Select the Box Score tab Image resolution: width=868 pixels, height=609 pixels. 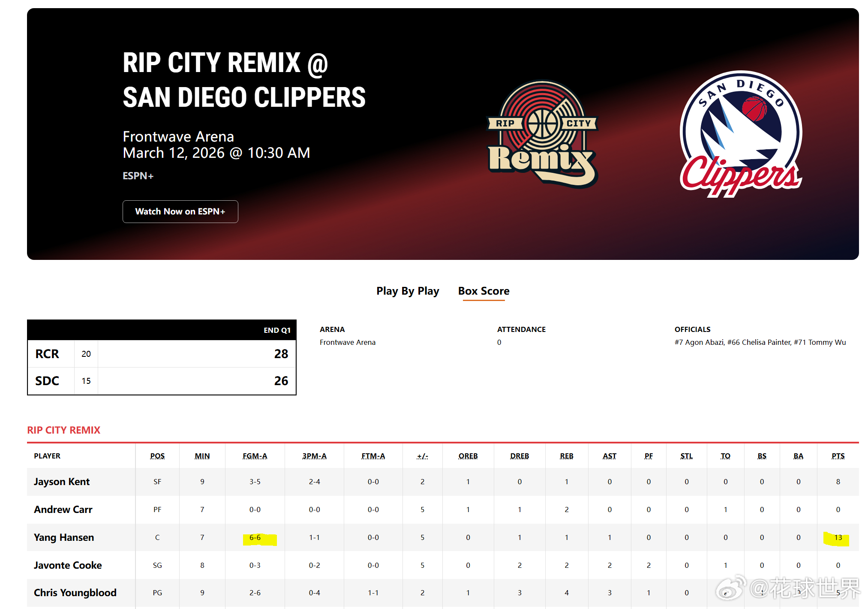pyautogui.click(x=484, y=291)
